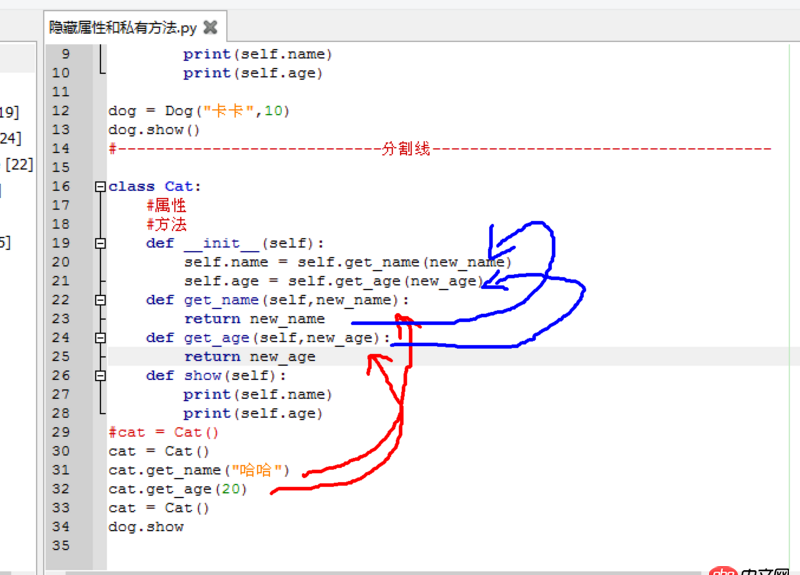Collapse the __init__ method fold marker
Image resolution: width=800 pixels, height=575 pixels.
coord(100,243)
